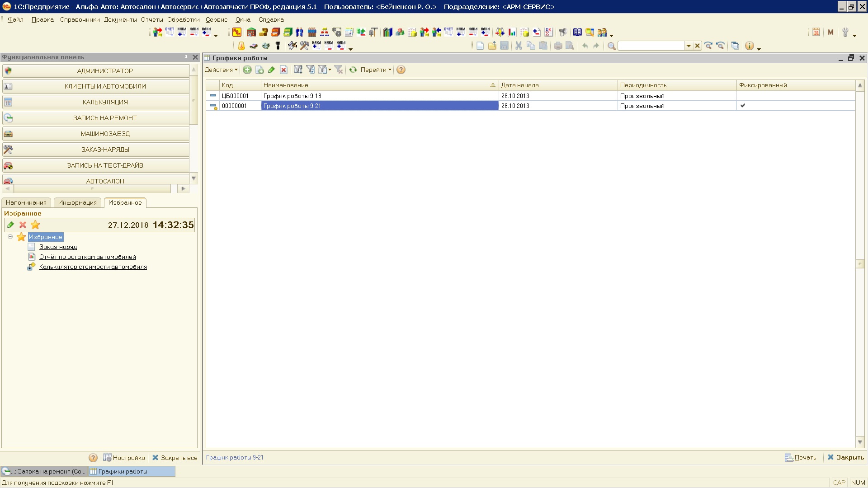Open the info about-program icon

749,46
